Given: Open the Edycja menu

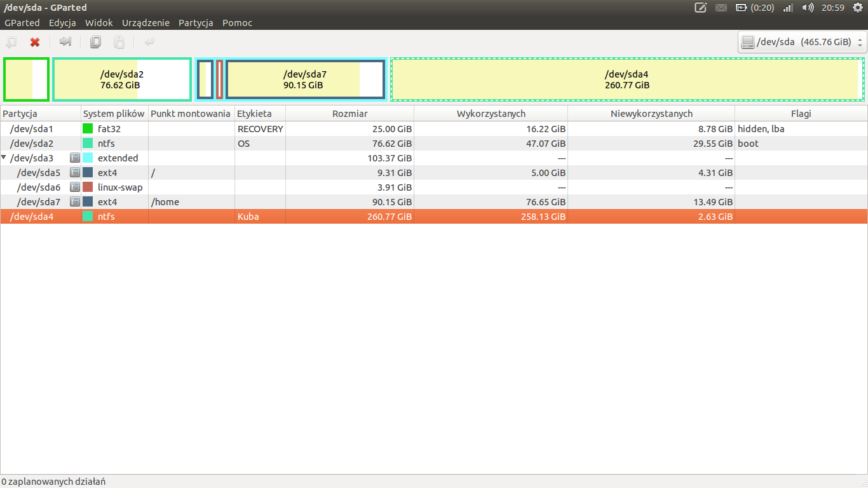Looking at the screenshot, I should 62,23.
